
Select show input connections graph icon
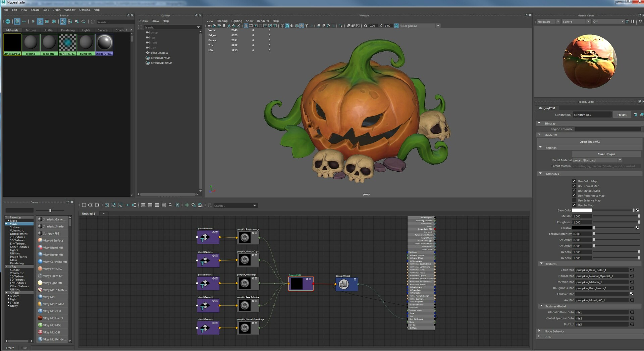[x=84, y=205]
